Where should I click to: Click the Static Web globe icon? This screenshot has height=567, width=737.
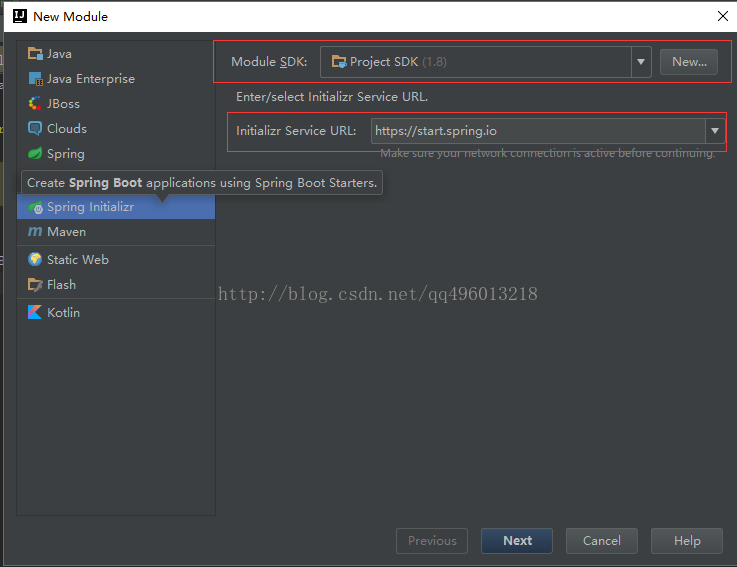tap(35, 259)
